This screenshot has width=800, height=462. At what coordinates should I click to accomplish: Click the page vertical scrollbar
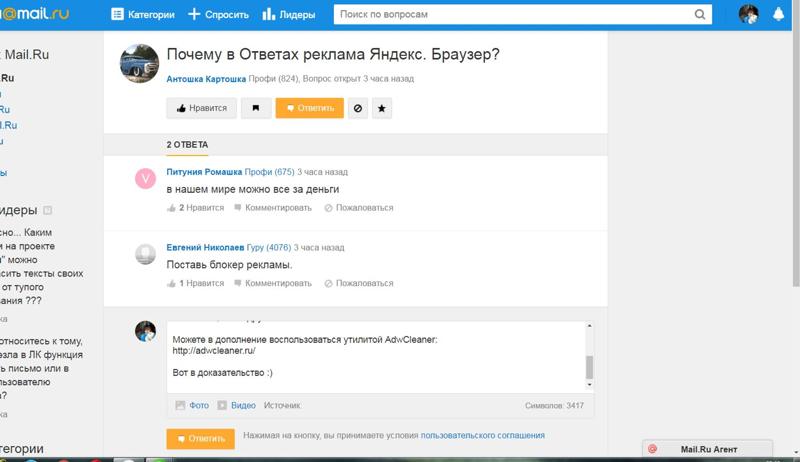click(796, 143)
